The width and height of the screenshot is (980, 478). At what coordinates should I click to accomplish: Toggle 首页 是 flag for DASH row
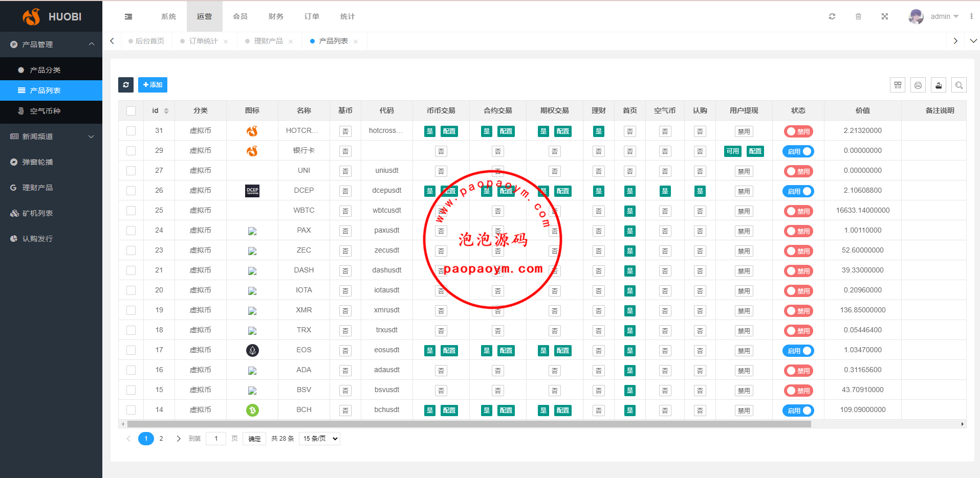coord(630,271)
